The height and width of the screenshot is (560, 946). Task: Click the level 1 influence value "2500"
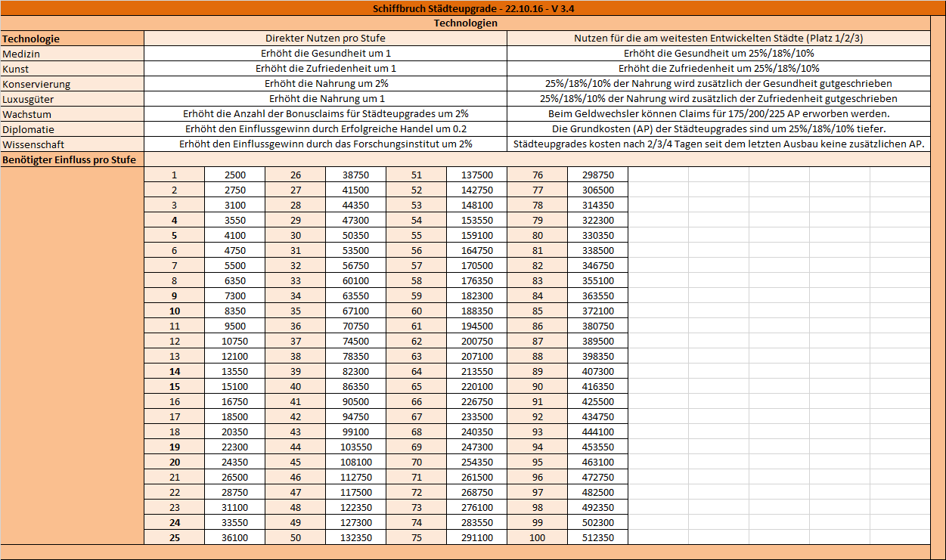(x=234, y=175)
